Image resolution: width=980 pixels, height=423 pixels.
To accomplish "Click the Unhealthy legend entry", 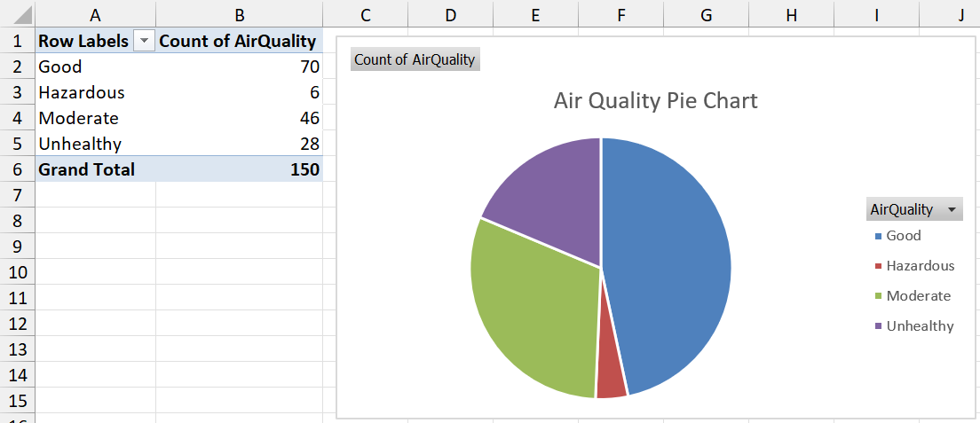I will pos(920,326).
